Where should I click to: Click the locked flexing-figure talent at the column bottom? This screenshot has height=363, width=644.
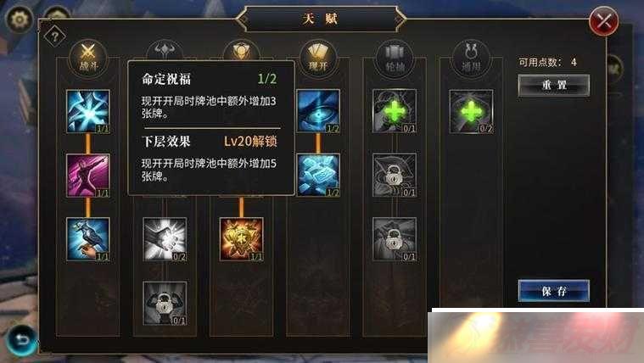165,304
